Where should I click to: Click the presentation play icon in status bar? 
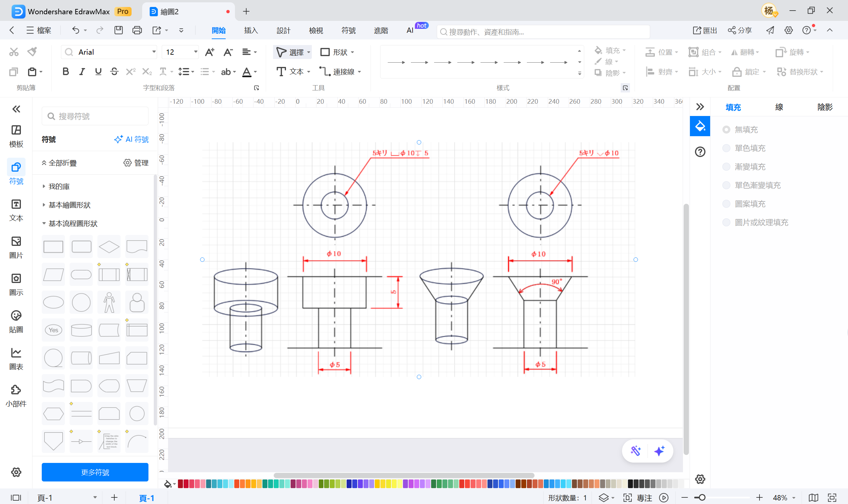click(664, 498)
